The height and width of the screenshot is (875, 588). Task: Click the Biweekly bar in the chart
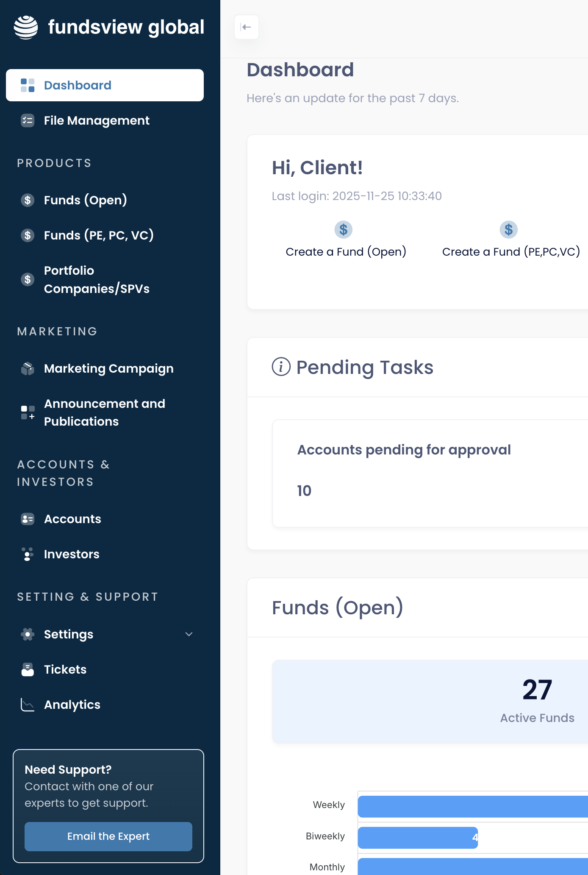click(x=418, y=837)
